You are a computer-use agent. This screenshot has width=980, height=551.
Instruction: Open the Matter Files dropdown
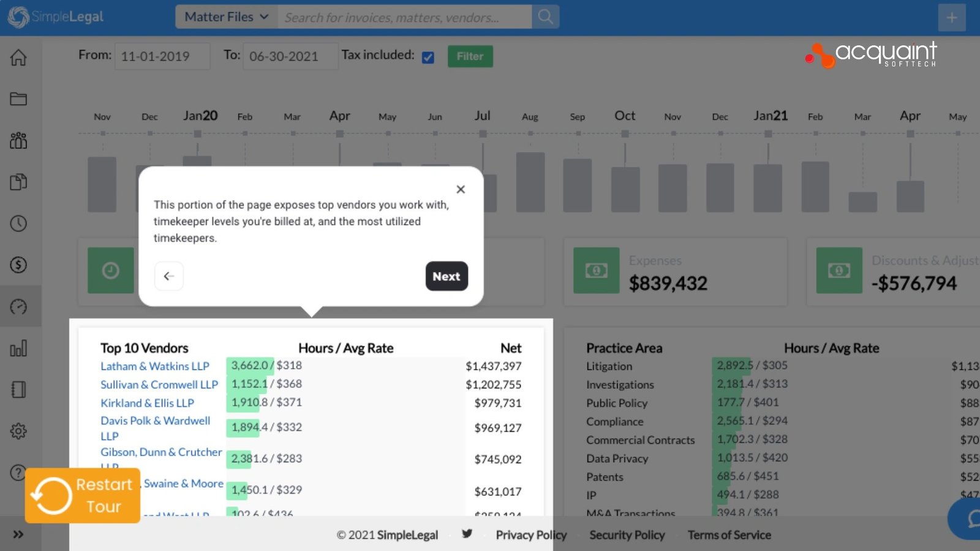coord(227,17)
